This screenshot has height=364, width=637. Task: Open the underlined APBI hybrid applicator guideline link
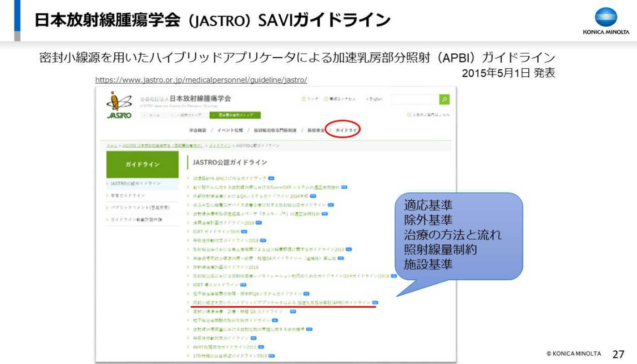tap(282, 303)
